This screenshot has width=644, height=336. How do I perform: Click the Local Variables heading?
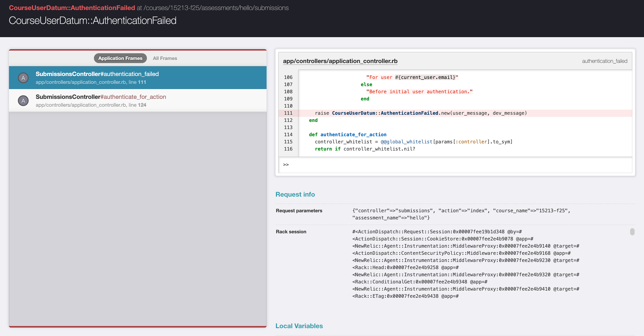click(x=299, y=326)
